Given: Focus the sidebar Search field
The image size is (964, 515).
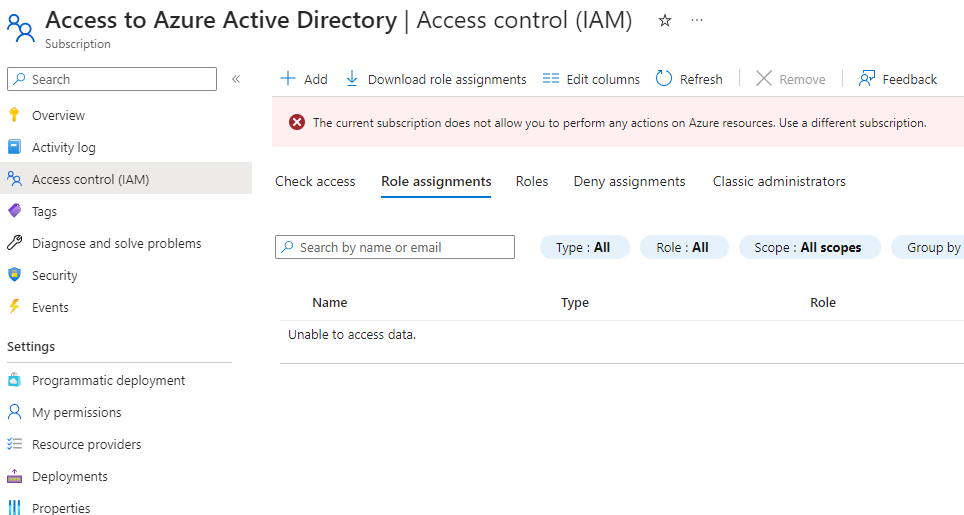Looking at the screenshot, I should pyautogui.click(x=112, y=79).
